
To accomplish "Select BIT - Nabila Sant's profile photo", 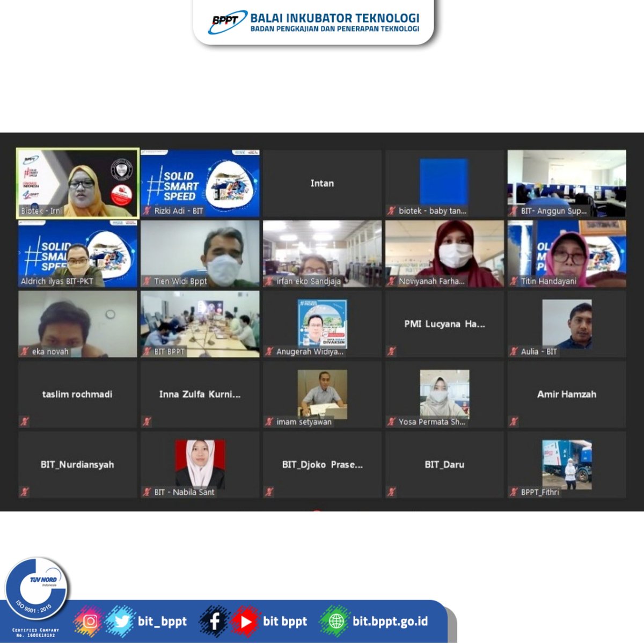I will point(199,462).
